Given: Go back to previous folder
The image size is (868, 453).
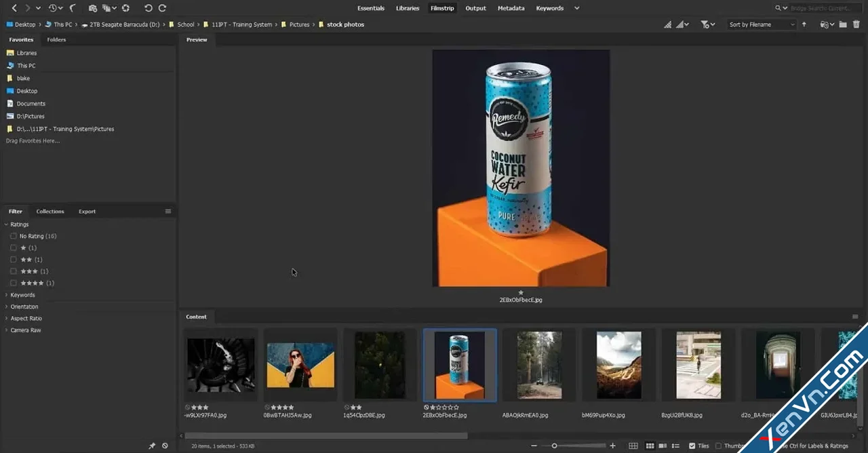Looking at the screenshot, I should (x=14, y=8).
